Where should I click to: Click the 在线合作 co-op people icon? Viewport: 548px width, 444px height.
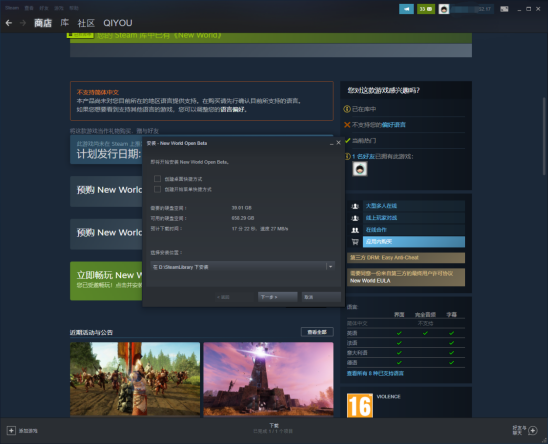click(x=355, y=230)
